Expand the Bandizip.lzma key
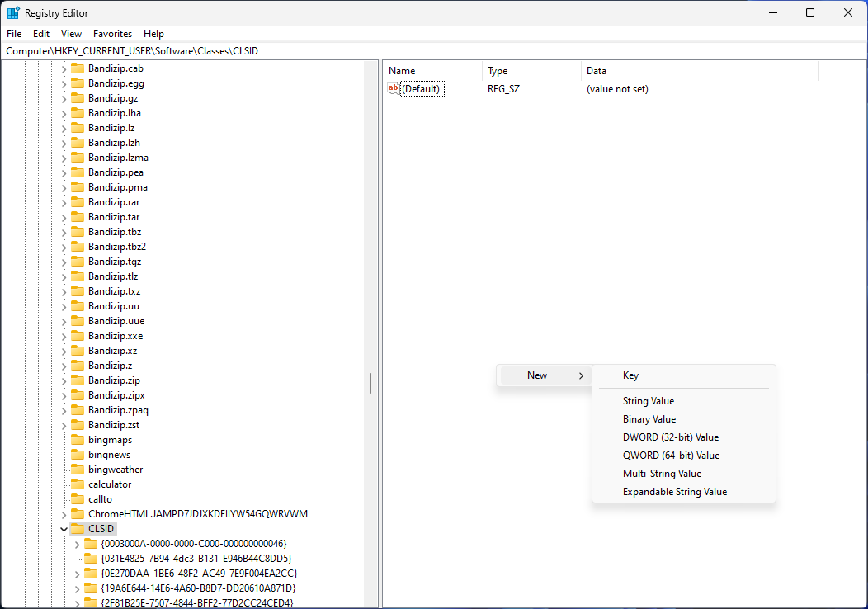 tap(64, 158)
